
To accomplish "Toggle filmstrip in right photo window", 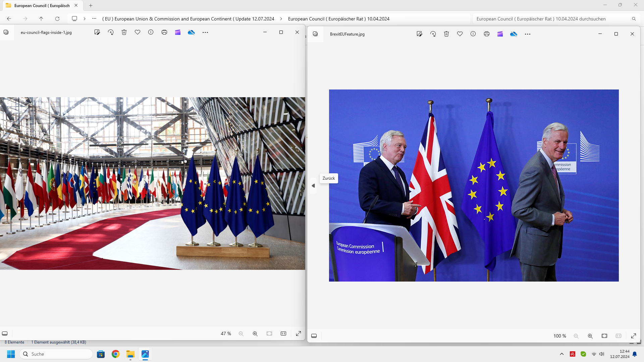I will 314,336.
